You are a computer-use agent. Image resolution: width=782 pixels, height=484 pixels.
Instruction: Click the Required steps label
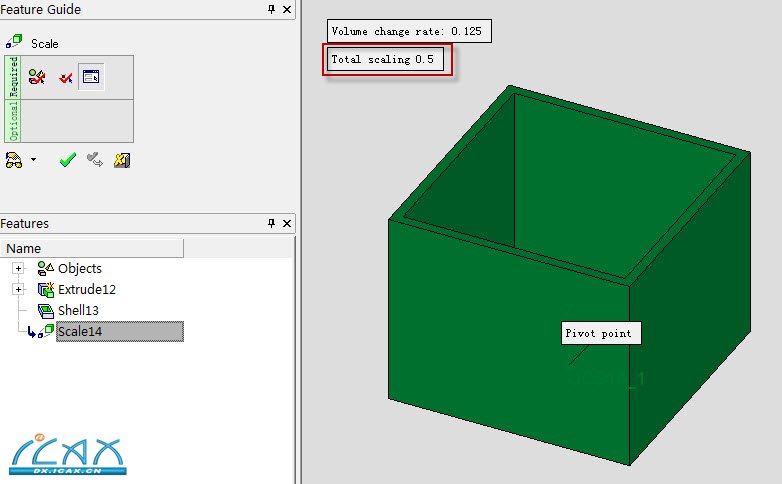coord(13,77)
